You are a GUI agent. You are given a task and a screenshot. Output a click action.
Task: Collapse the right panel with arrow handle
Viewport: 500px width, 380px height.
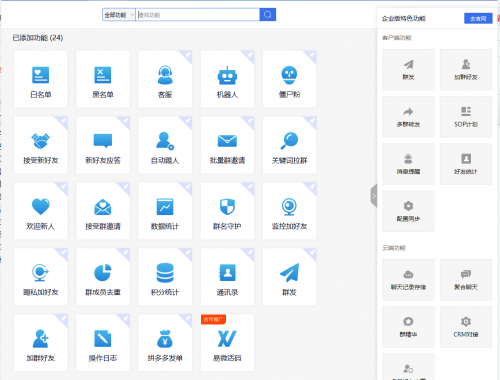click(x=374, y=196)
